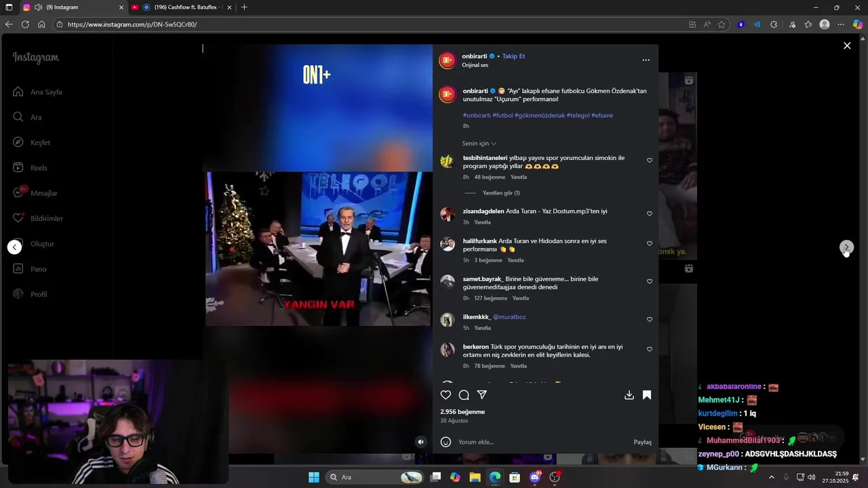Switch to the Cashflow ft. Batuflex tab
This screenshot has height=488, width=868.
click(x=182, y=7)
